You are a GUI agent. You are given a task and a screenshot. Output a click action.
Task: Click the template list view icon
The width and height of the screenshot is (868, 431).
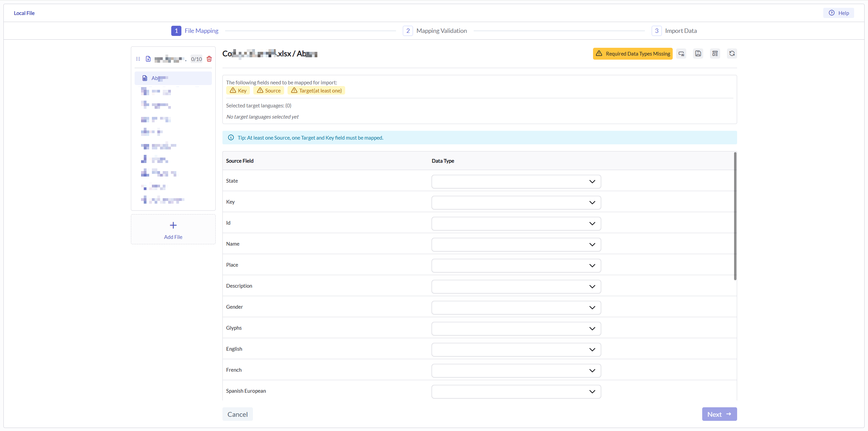(x=715, y=54)
